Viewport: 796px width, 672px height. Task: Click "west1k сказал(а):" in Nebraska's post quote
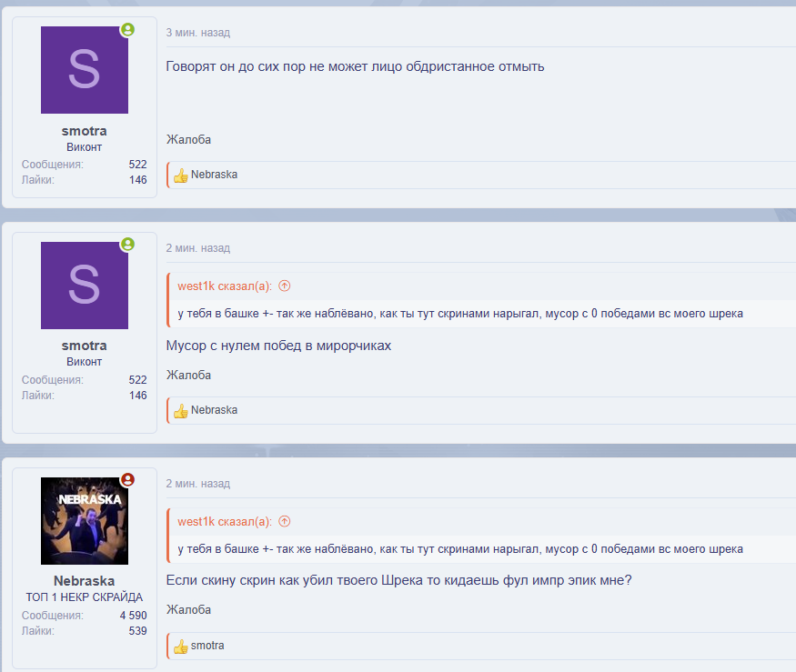(224, 521)
